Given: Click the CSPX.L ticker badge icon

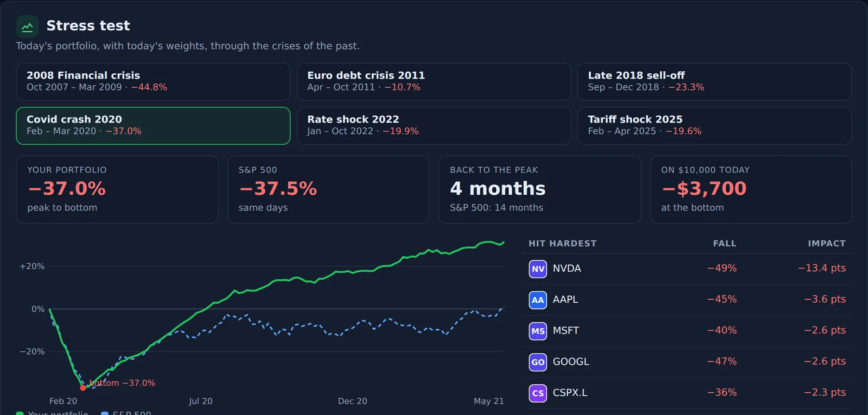Looking at the screenshot, I should click(x=538, y=393).
